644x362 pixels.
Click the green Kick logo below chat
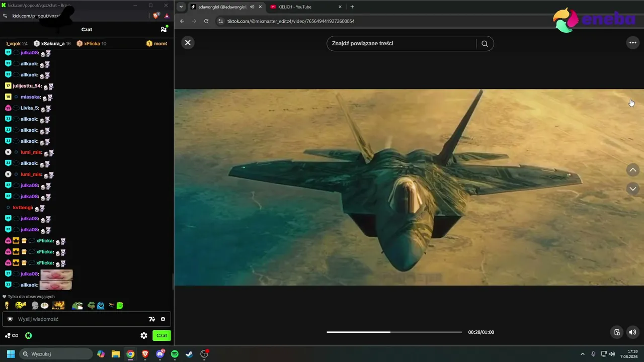pyautogui.click(x=29, y=335)
